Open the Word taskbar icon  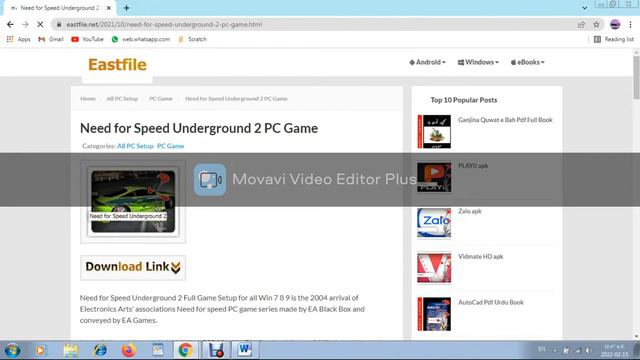[x=245, y=350]
